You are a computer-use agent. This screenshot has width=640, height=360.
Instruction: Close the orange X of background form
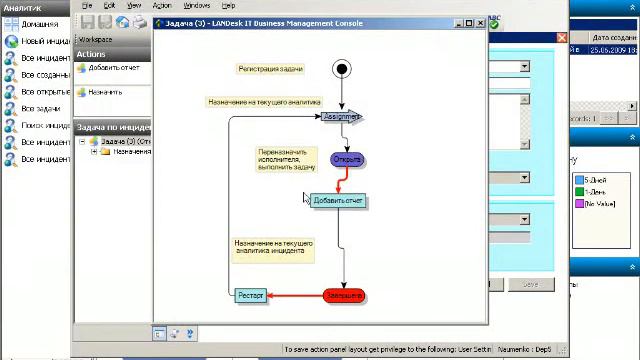pyautogui.click(x=562, y=38)
